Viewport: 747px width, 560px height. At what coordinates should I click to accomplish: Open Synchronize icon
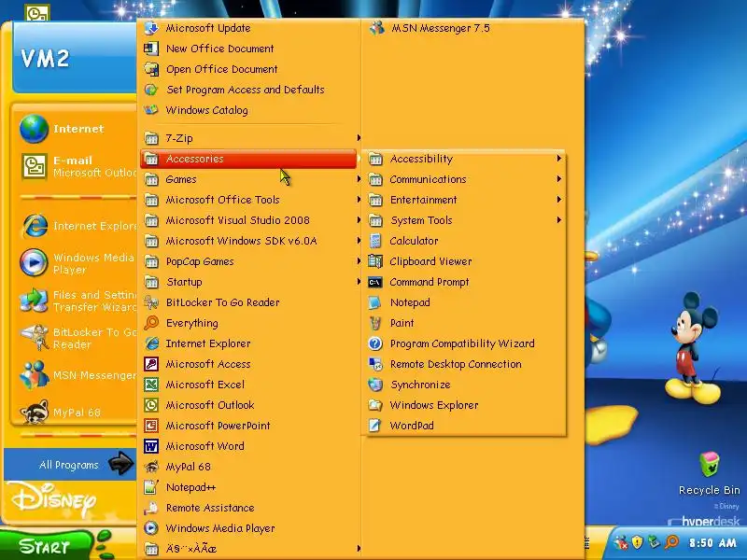click(375, 385)
